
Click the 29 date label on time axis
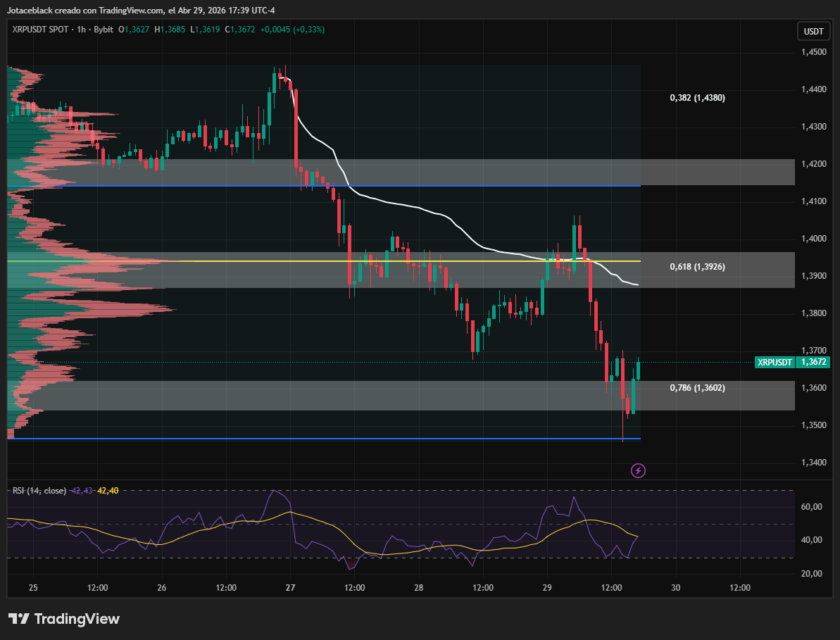(x=547, y=587)
